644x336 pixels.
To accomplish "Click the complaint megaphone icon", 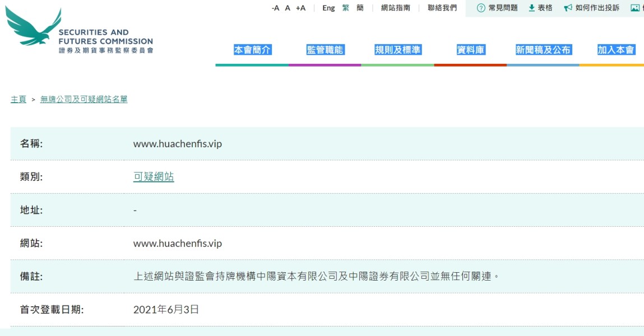I will (568, 8).
